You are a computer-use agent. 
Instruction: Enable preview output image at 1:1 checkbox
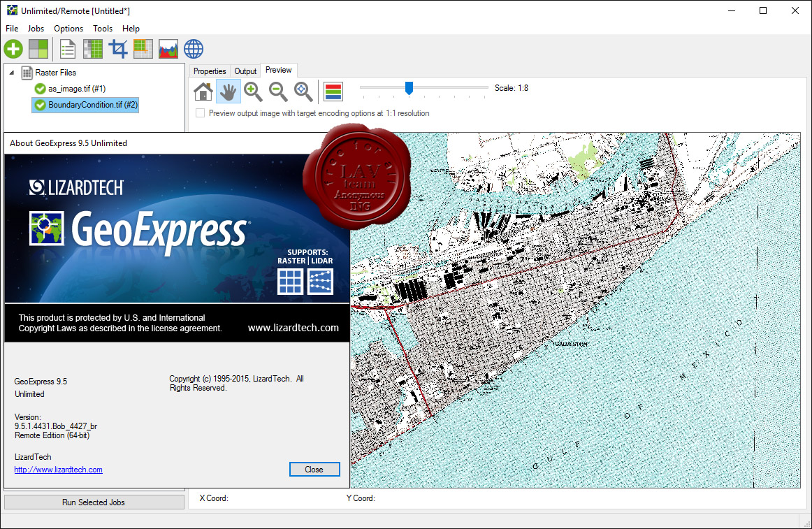pos(201,113)
